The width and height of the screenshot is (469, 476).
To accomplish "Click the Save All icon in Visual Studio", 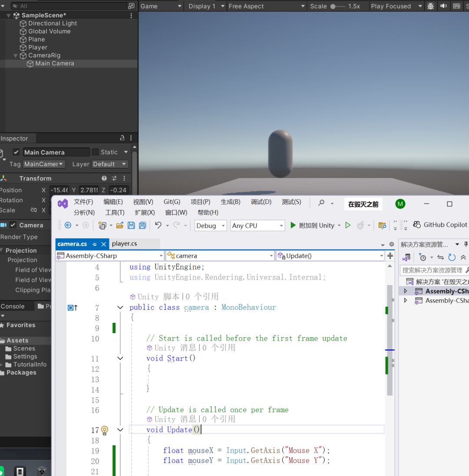I will click(142, 225).
